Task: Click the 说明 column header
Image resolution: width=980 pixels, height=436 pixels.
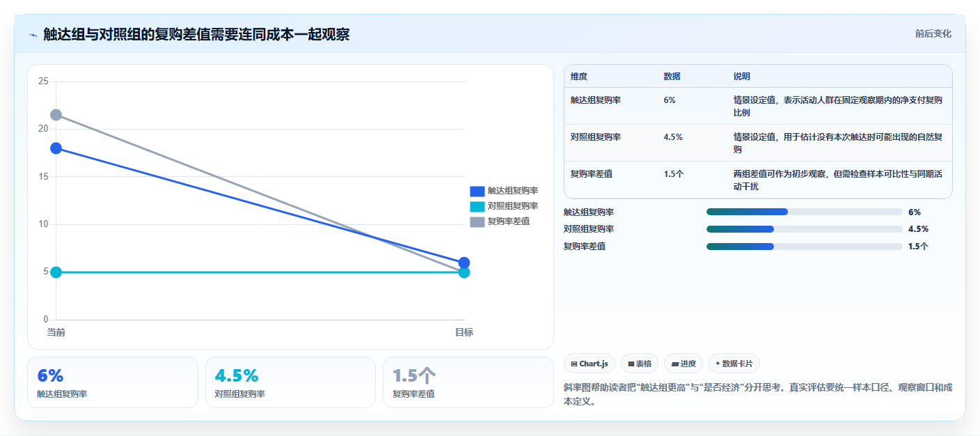Action: [742, 77]
